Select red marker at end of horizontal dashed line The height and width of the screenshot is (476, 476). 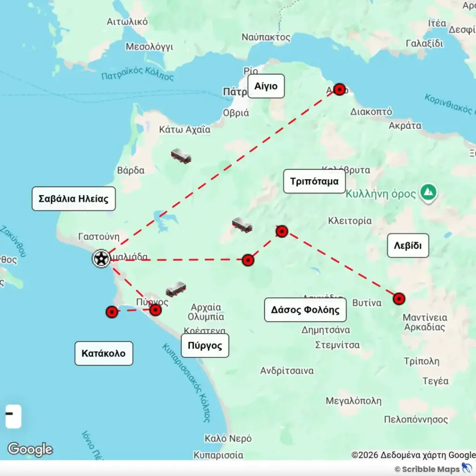point(248,260)
